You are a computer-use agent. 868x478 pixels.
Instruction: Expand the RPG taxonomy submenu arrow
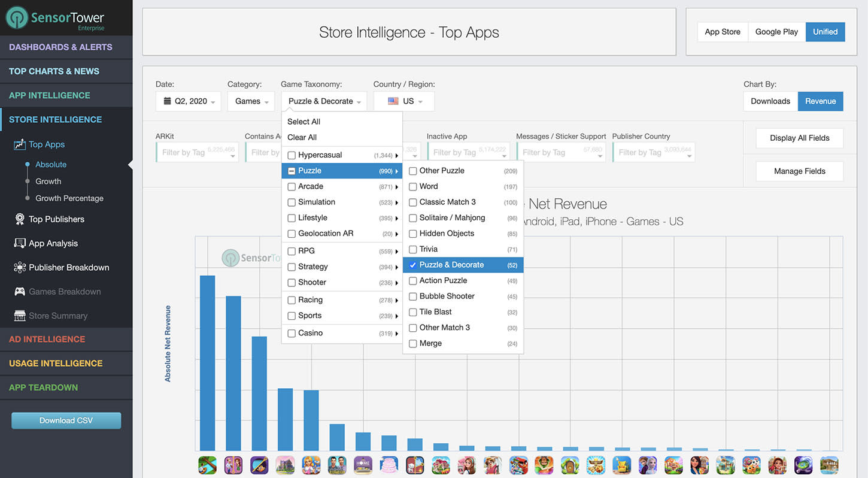click(396, 251)
